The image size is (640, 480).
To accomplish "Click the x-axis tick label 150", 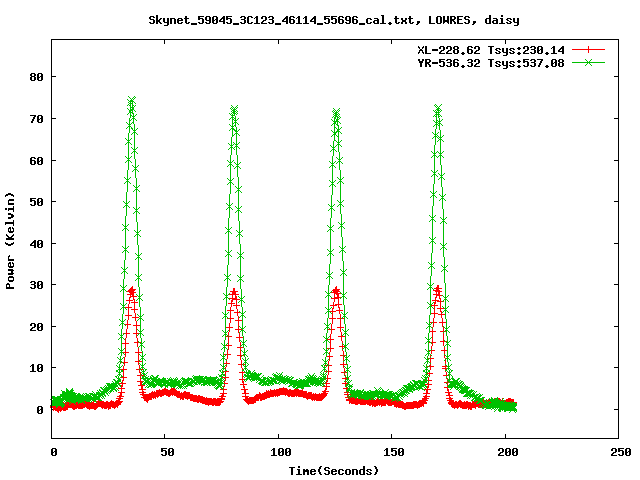I will 394,452.
